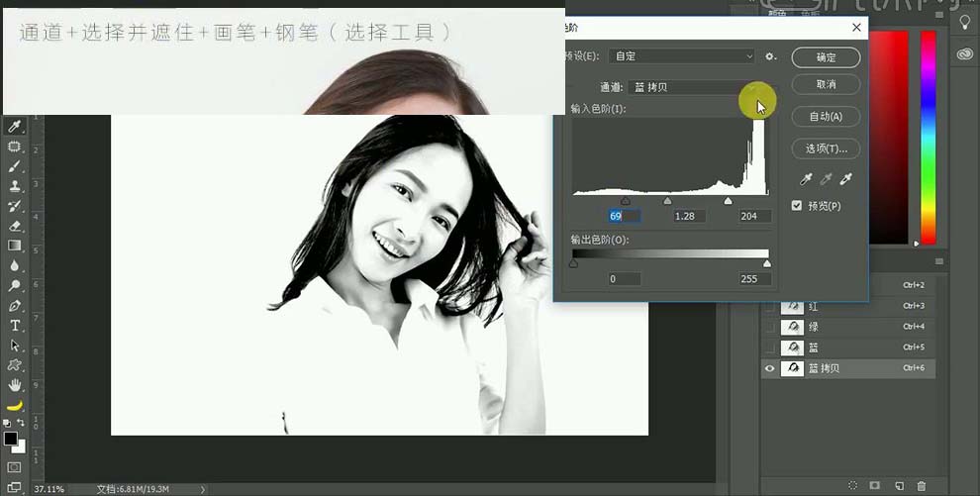
Task: Delete the current channel
Action: tap(922, 485)
